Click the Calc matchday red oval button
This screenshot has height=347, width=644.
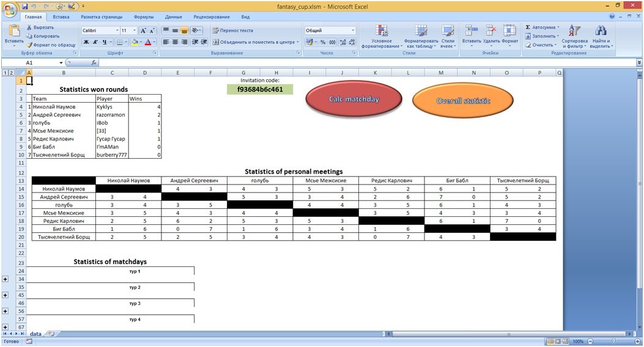tap(353, 99)
